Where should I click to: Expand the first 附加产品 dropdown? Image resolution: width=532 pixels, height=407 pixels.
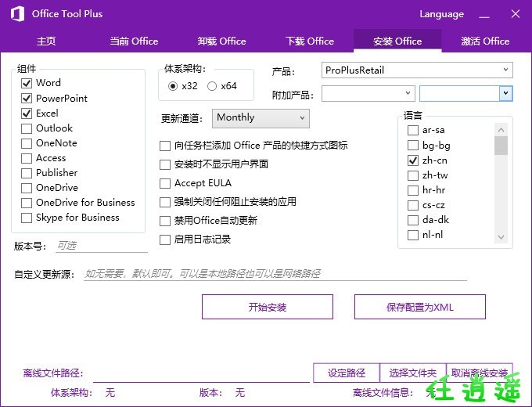tap(368, 93)
